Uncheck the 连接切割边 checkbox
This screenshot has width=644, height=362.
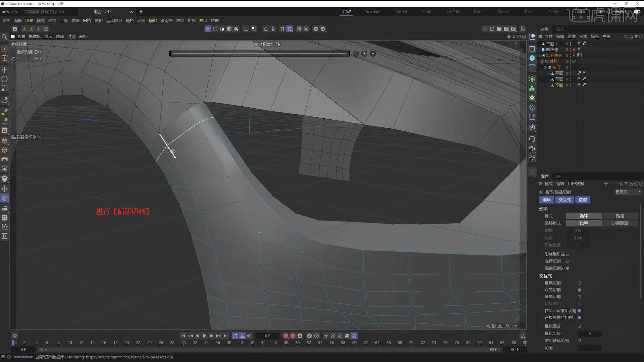point(568,268)
